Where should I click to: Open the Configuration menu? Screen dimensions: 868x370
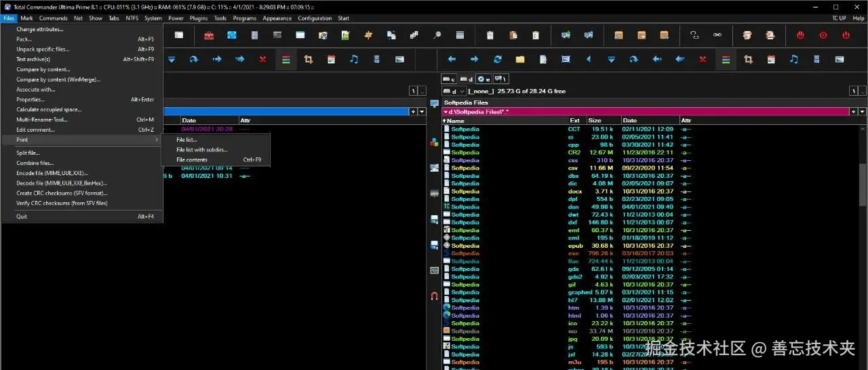(315, 18)
